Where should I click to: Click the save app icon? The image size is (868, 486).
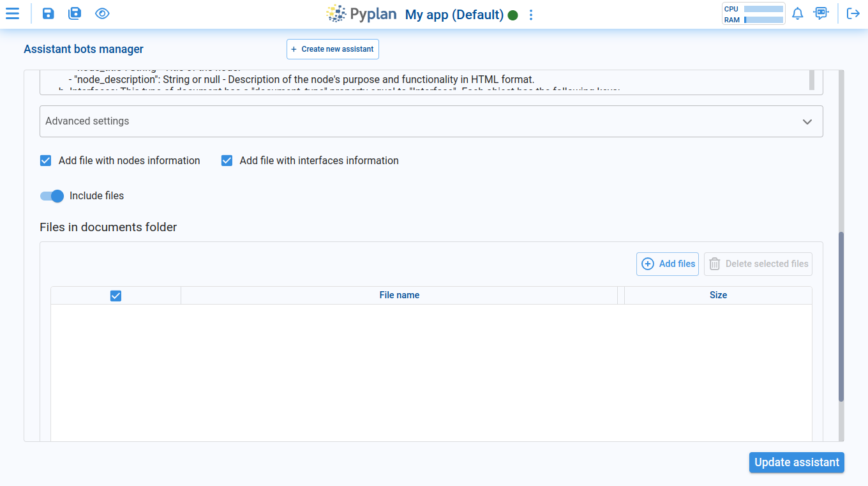(48, 13)
